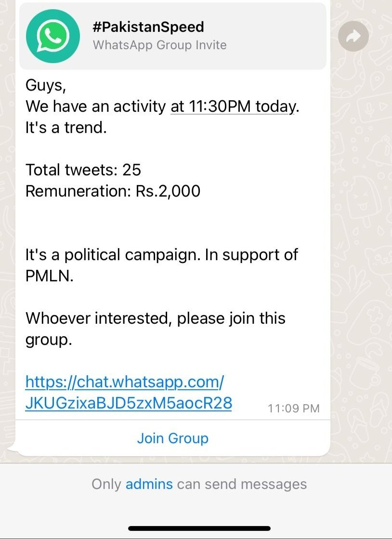The image size is (392, 539).
Task: Open the #PakistanSpeed group invite title
Action: 148,27
